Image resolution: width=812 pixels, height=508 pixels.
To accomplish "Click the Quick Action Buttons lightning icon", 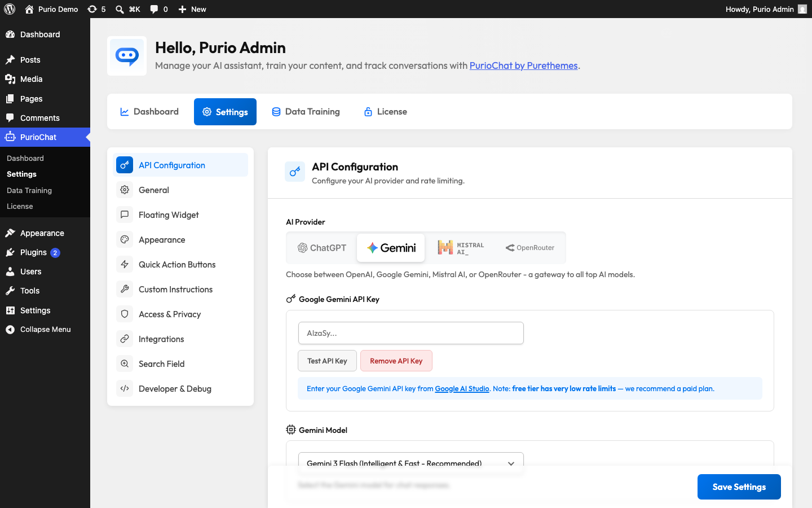I will (125, 264).
